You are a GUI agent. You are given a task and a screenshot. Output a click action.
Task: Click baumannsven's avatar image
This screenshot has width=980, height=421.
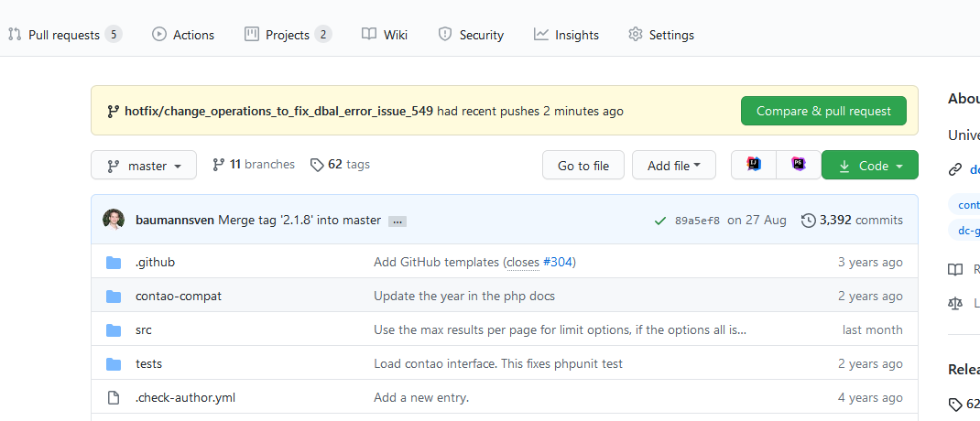[x=114, y=220]
